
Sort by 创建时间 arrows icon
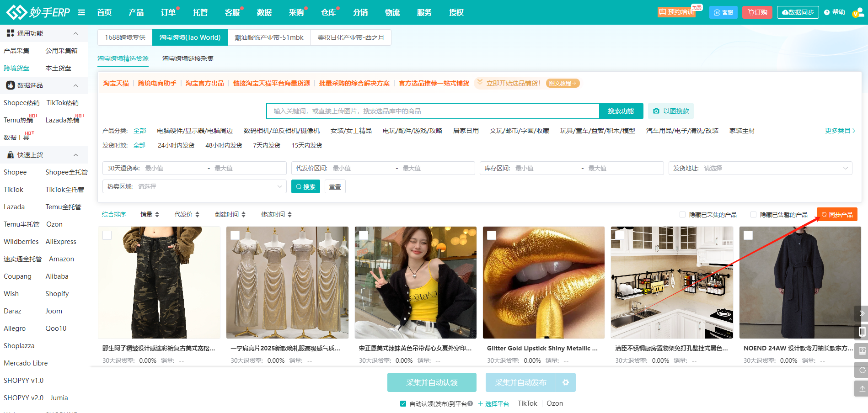243,214
